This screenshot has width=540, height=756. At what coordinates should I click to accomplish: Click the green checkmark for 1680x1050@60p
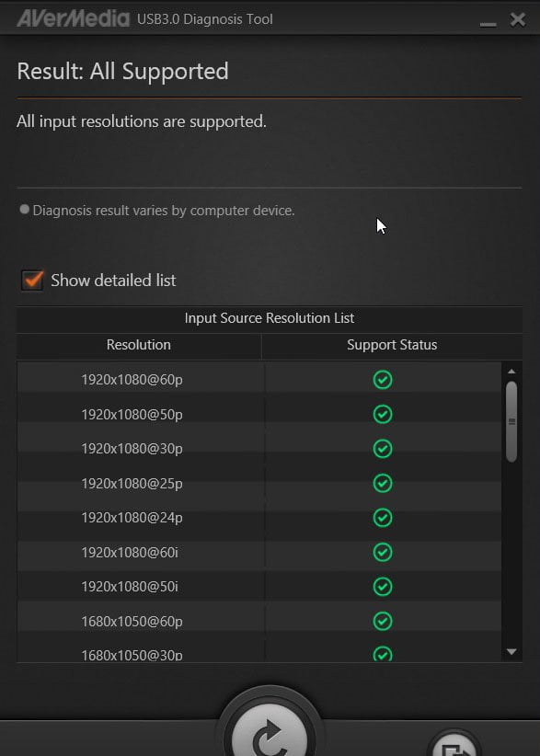click(x=383, y=621)
